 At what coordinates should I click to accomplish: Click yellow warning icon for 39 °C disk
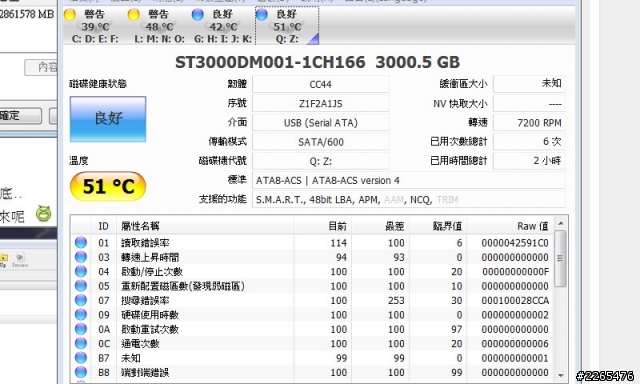(70, 14)
